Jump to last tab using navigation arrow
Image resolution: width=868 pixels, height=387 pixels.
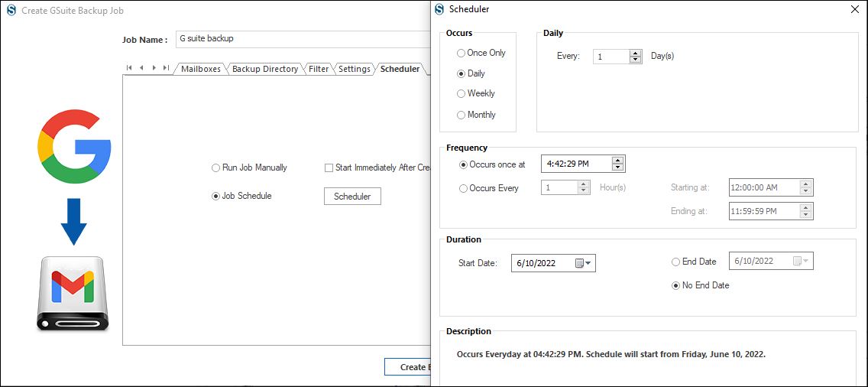(x=166, y=67)
